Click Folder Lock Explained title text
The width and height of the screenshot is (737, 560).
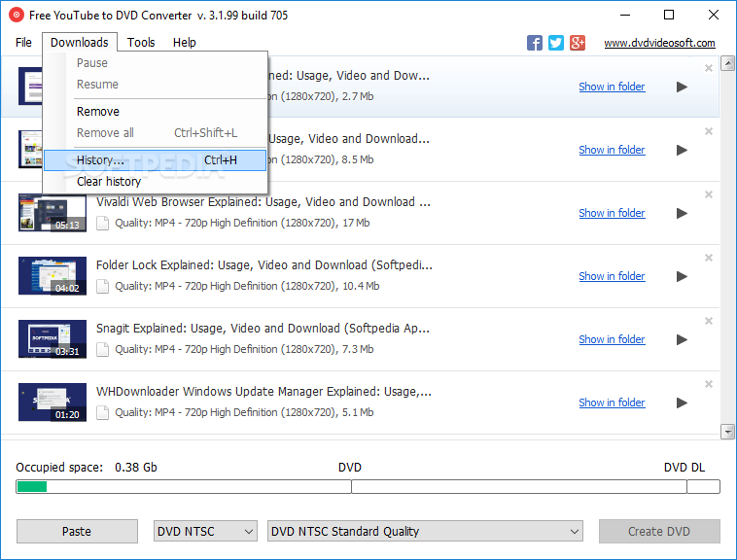pyautogui.click(x=264, y=265)
